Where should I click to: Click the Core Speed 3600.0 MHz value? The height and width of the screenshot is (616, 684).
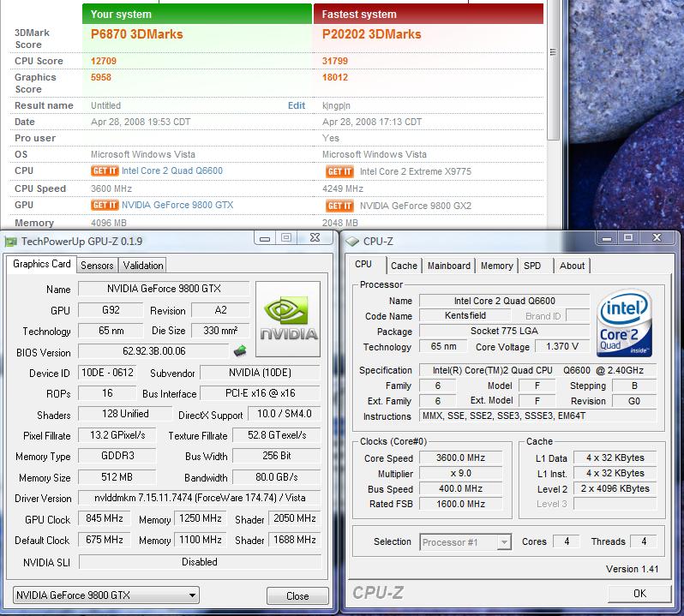pos(460,458)
